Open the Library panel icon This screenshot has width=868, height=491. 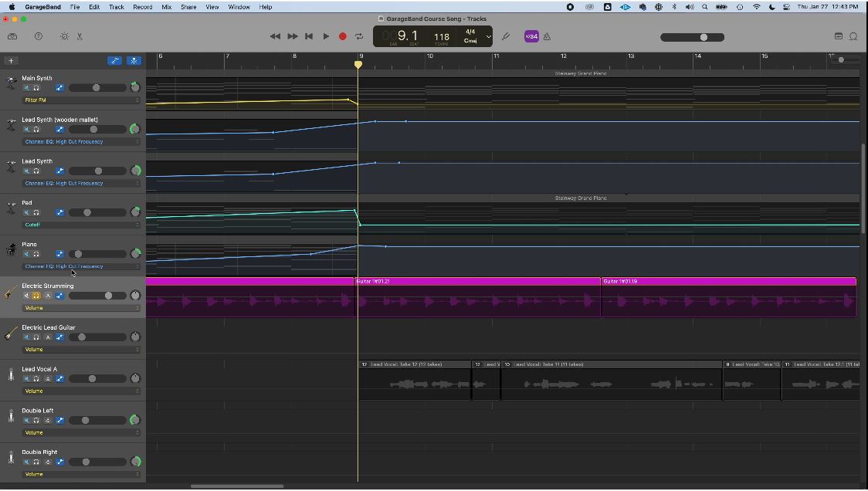point(12,36)
